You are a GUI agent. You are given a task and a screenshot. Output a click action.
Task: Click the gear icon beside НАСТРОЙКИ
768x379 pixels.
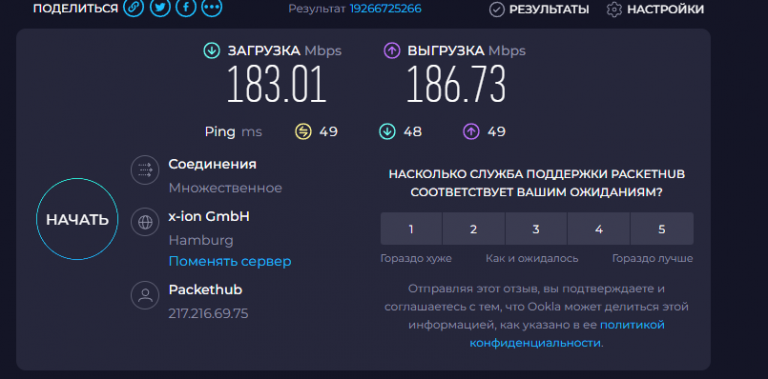[x=614, y=9]
